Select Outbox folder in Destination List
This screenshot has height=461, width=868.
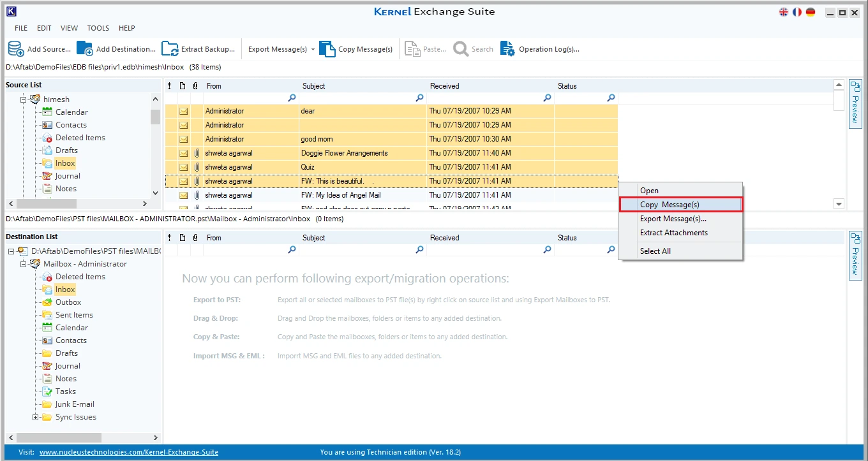[x=68, y=302]
